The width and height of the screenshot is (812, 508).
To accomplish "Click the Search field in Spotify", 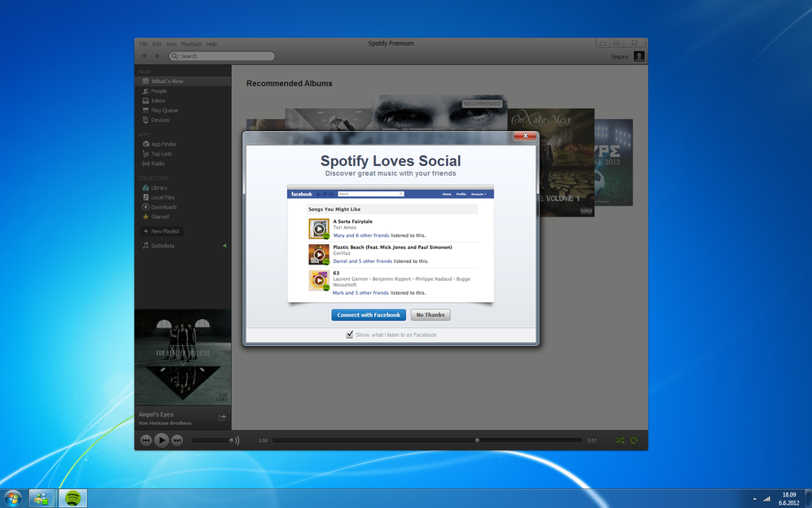I will click(222, 56).
